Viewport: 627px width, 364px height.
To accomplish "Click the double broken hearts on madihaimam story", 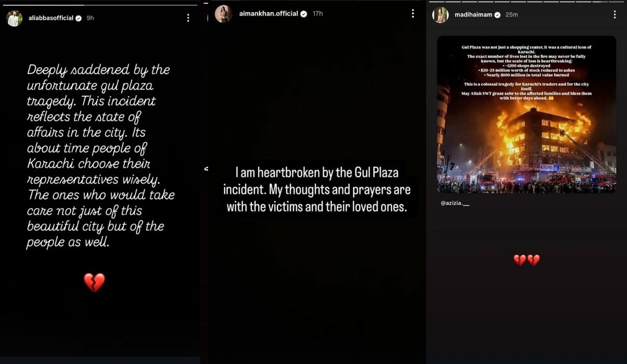I will pos(527,259).
